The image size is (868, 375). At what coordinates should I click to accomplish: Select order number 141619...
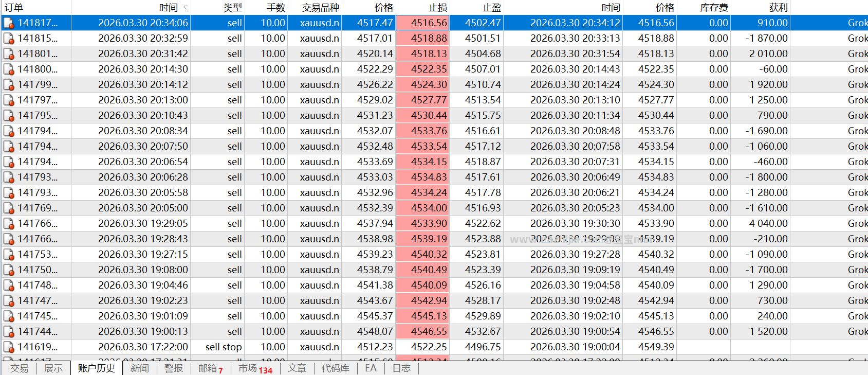(x=38, y=347)
